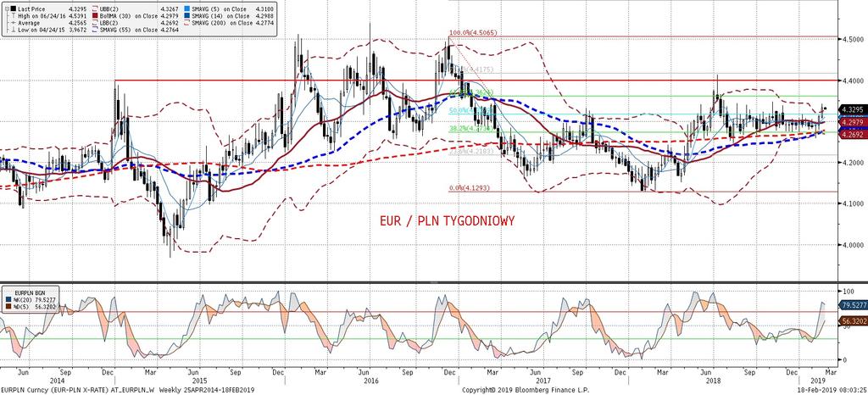The height and width of the screenshot is (395, 868).
Task: Click the '18-Feb-2019 08:03:25' timestamp
Action: [x=834, y=390]
